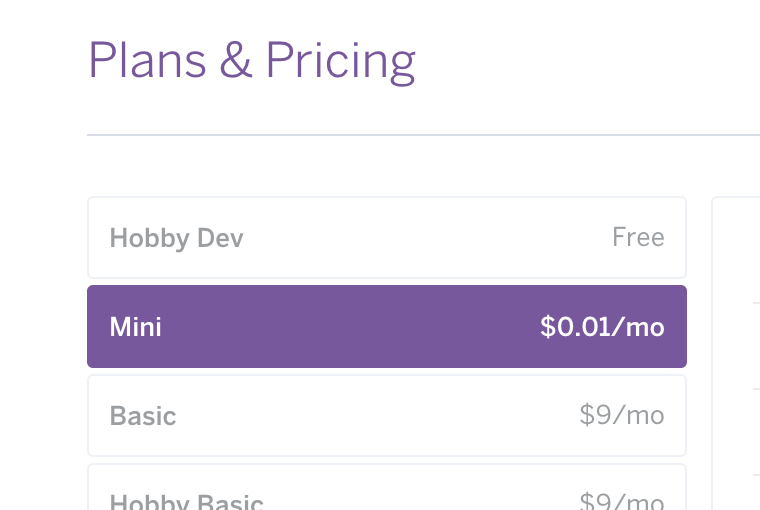
Task: Choose the highlighted Mini plan row
Action: pos(386,327)
